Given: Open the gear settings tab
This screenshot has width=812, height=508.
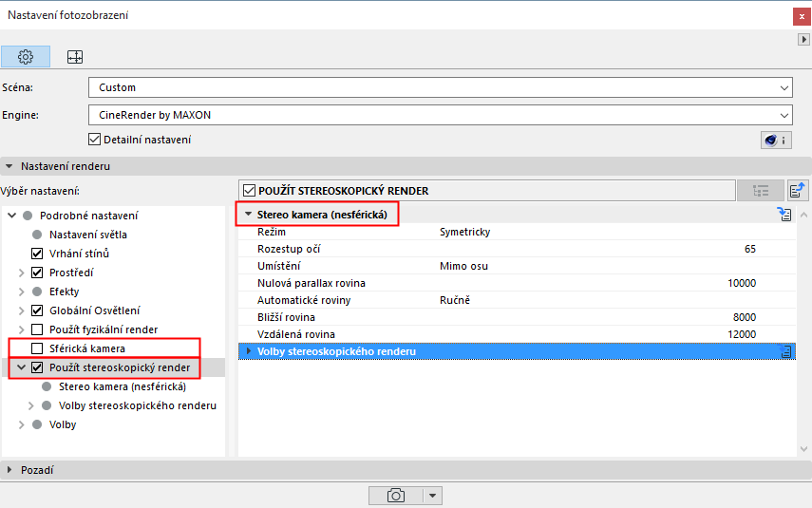Looking at the screenshot, I should pos(26,56).
